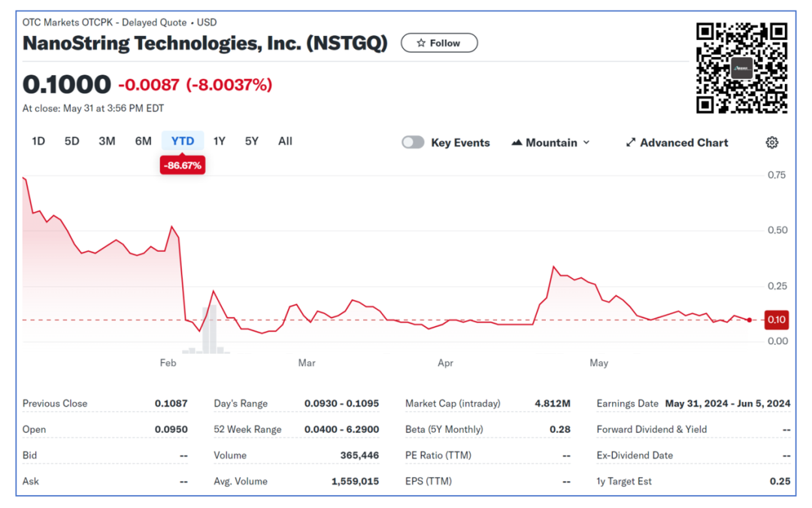This screenshot has width=812, height=508.
Task: Click the red 0.10 price label
Action: (x=776, y=319)
